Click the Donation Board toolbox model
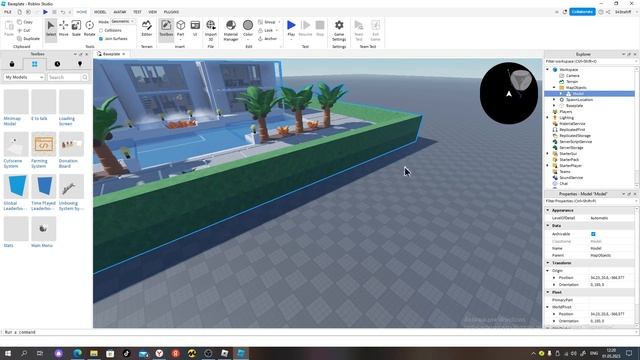The image size is (640, 360). coord(71,150)
